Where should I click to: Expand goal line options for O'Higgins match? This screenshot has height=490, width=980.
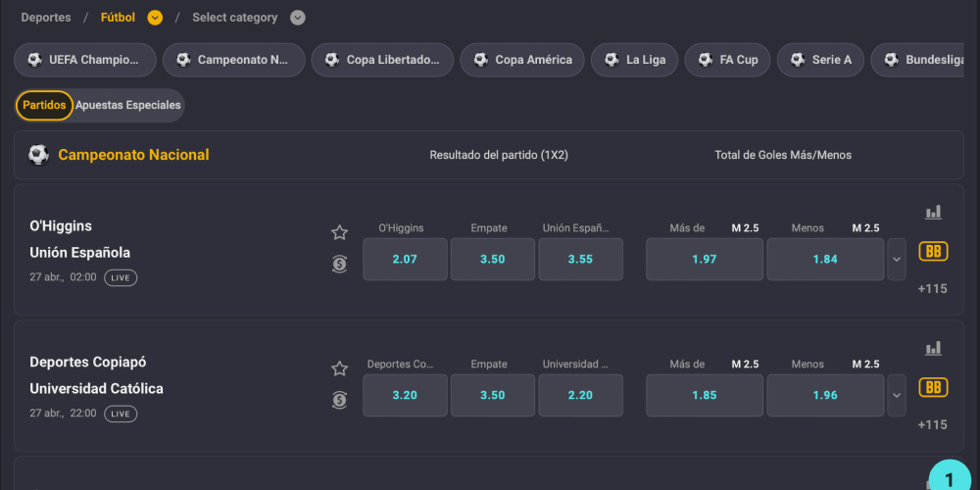click(896, 260)
